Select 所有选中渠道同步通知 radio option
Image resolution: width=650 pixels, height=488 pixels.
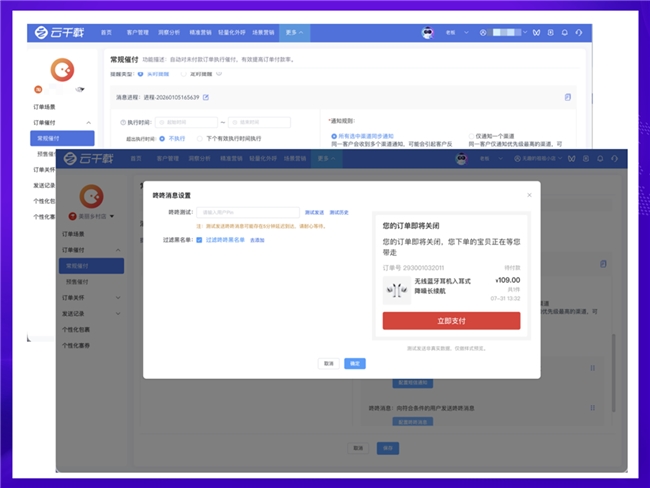(333, 135)
